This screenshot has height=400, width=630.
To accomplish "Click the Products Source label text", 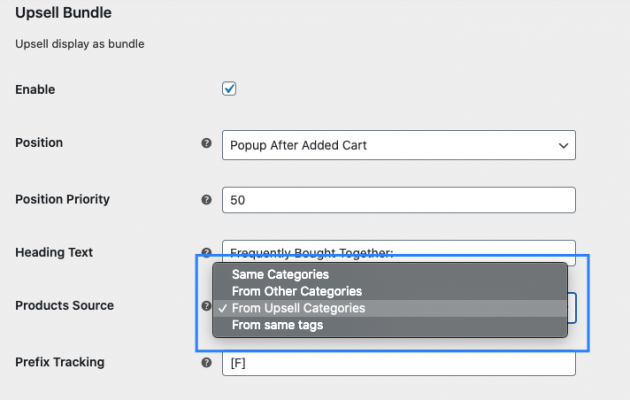I will point(64,305).
